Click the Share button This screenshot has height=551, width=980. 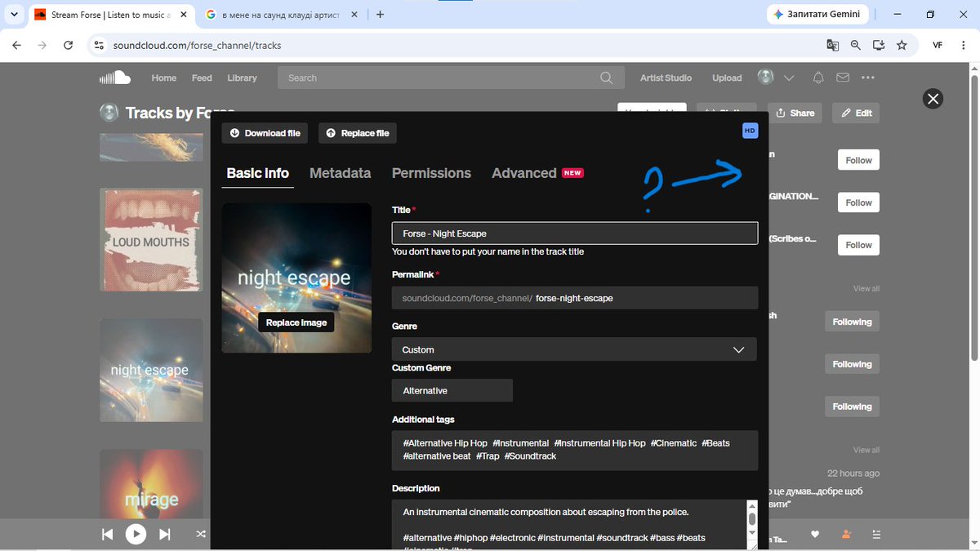[x=795, y=113]
